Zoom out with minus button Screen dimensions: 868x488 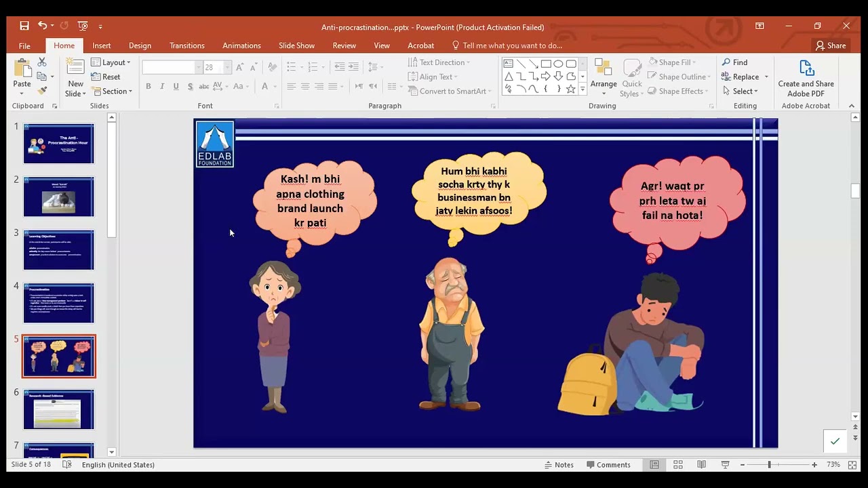(743, 464)
